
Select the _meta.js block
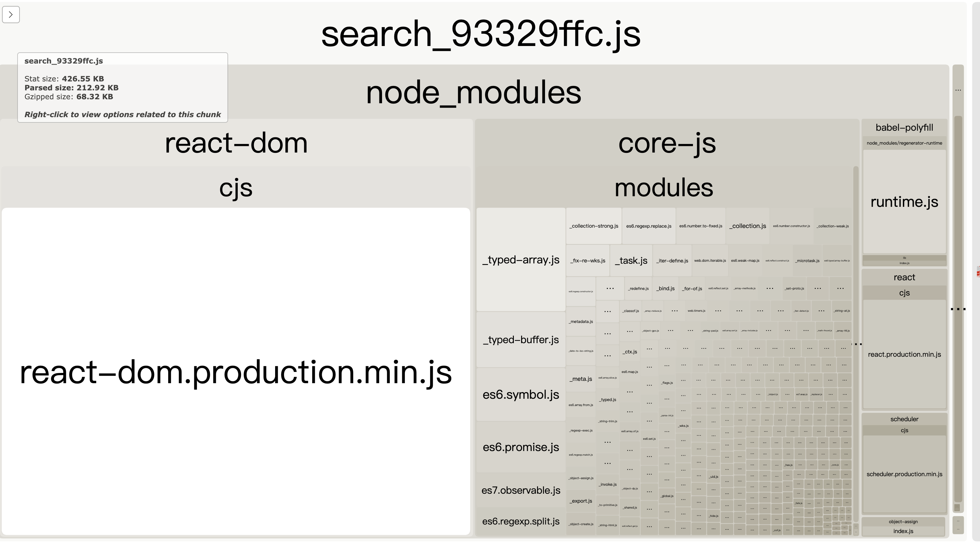[x=581, y=379]
